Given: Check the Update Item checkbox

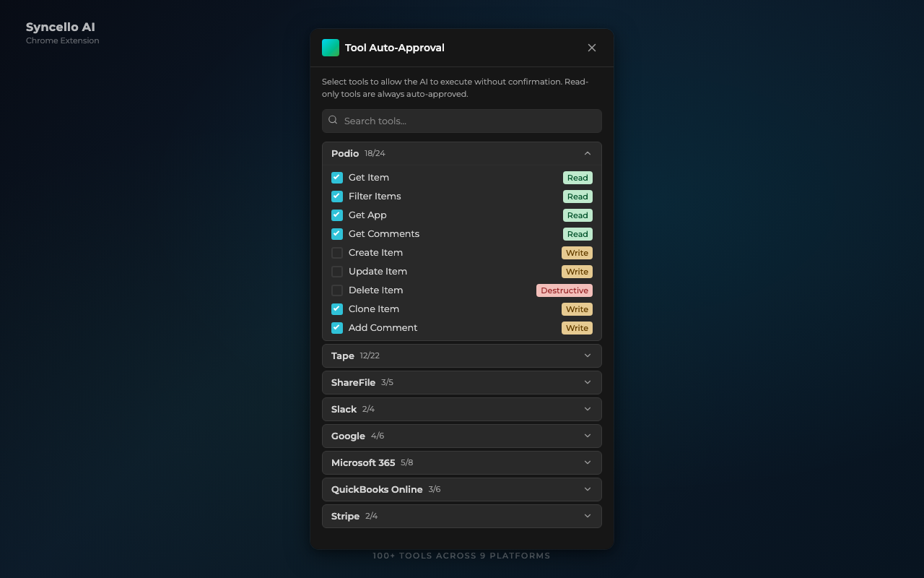Looking at the screenshot, I should coord(337,272).
